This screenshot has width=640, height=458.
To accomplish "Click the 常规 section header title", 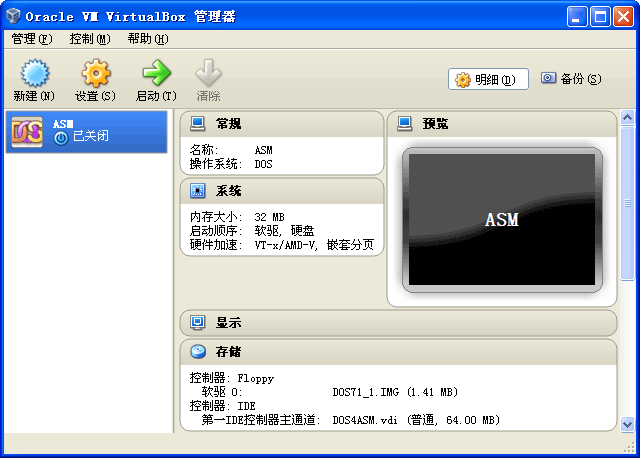I will click(229, 124).
